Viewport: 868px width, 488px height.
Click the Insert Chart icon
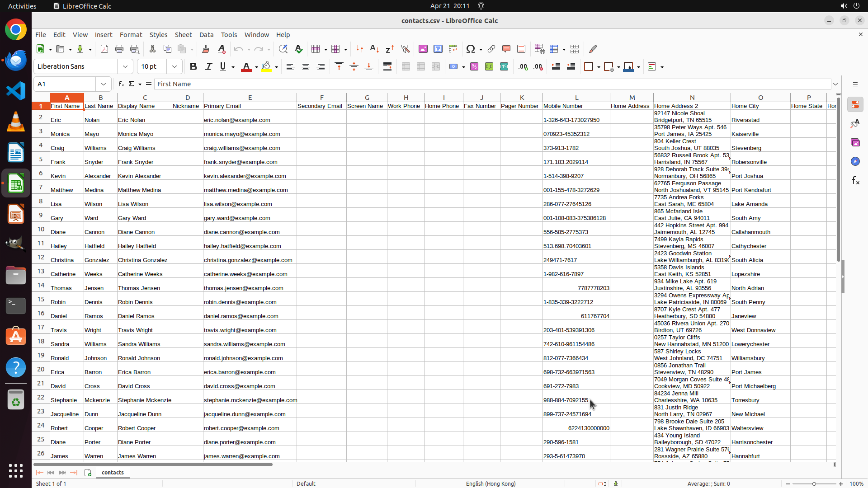pos(438,49)
